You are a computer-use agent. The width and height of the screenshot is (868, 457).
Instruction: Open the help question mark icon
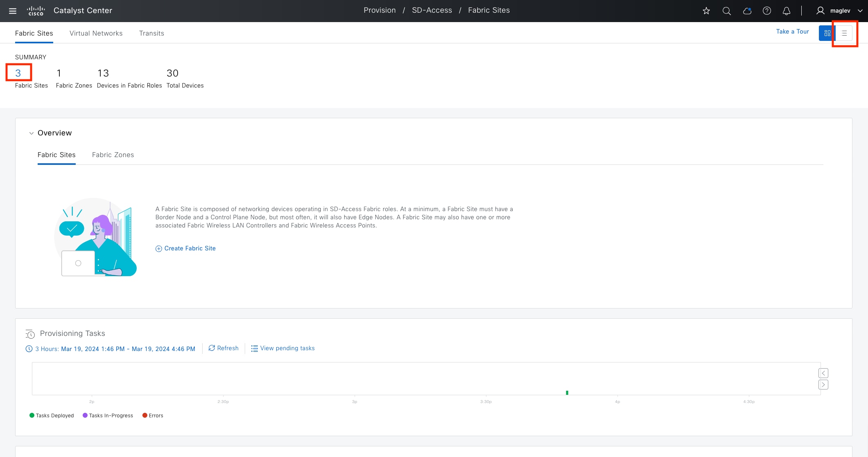coord(767,11)
